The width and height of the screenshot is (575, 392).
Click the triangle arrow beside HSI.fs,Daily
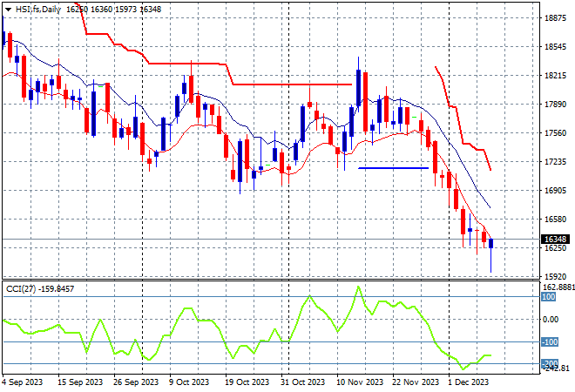[x=8, y=8]
